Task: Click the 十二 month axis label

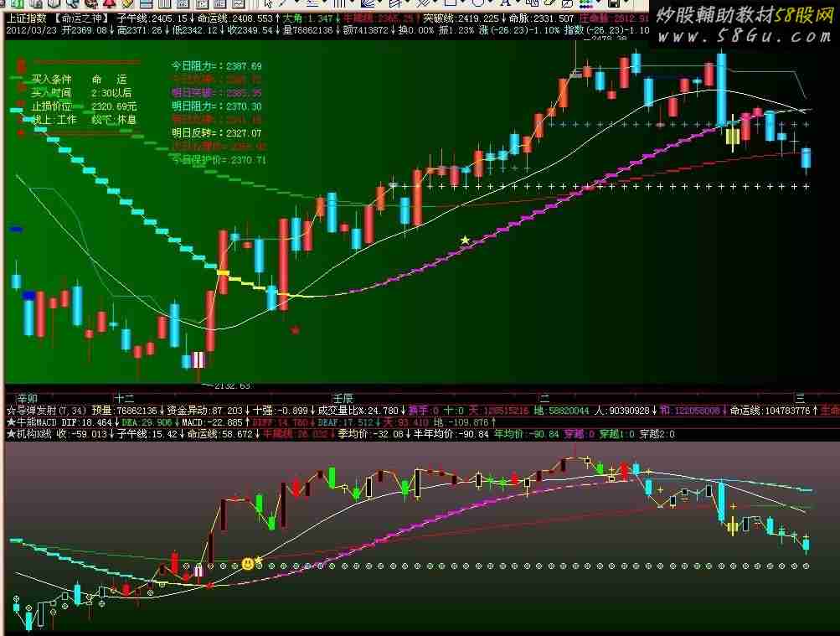Action: click(125, 398)
